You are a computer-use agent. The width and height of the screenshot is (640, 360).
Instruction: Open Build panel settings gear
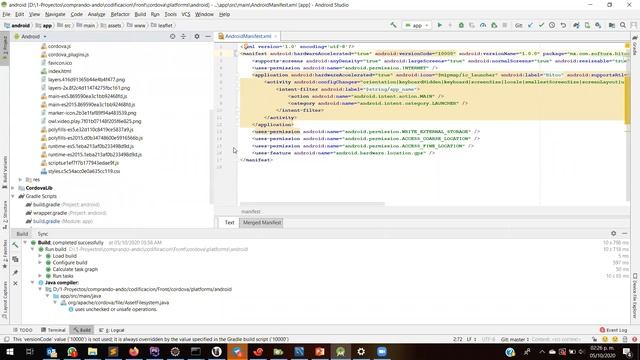pos(613,233)
